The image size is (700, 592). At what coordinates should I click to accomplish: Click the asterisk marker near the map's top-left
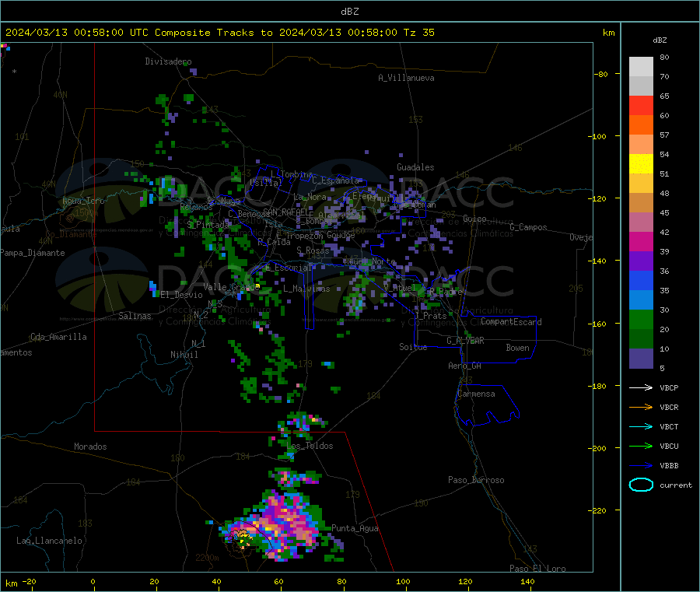15,72
